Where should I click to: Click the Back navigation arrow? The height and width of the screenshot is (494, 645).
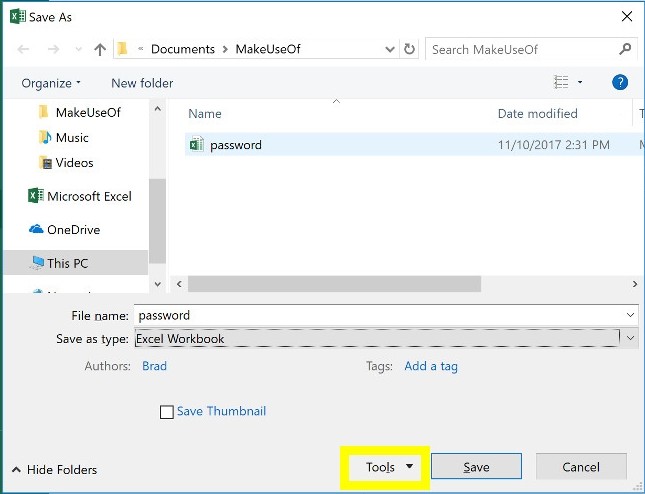click(x=23, y=49)
